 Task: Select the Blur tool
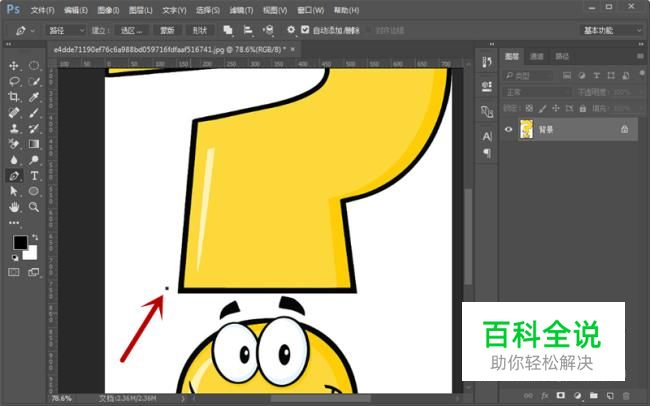click(x=14, y=160)
